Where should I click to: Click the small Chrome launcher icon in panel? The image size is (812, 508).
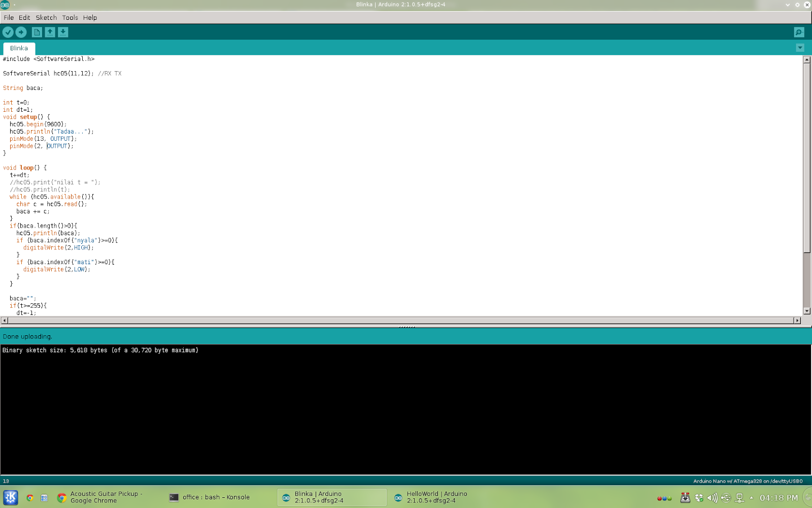(30, 498)
